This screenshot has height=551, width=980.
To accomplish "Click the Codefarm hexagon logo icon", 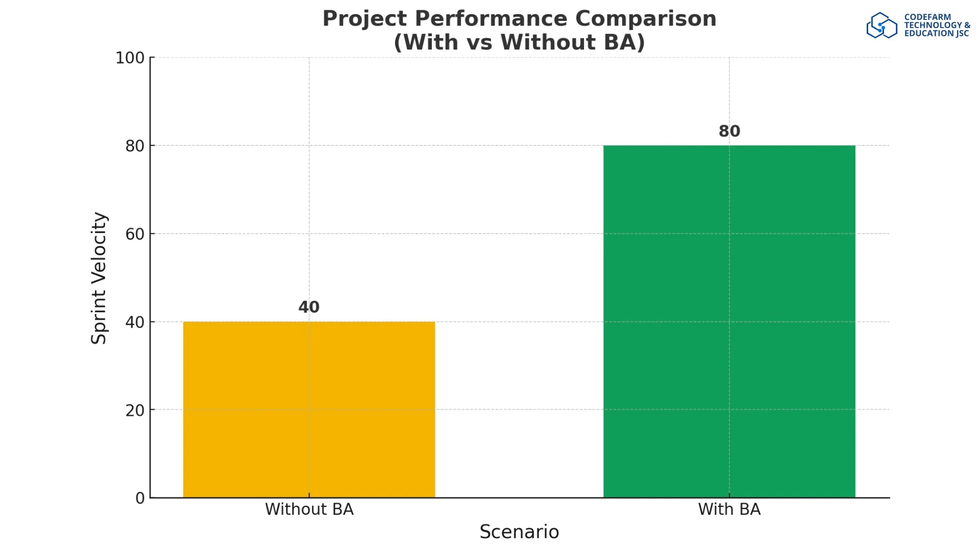I will (x=881, y=26).
